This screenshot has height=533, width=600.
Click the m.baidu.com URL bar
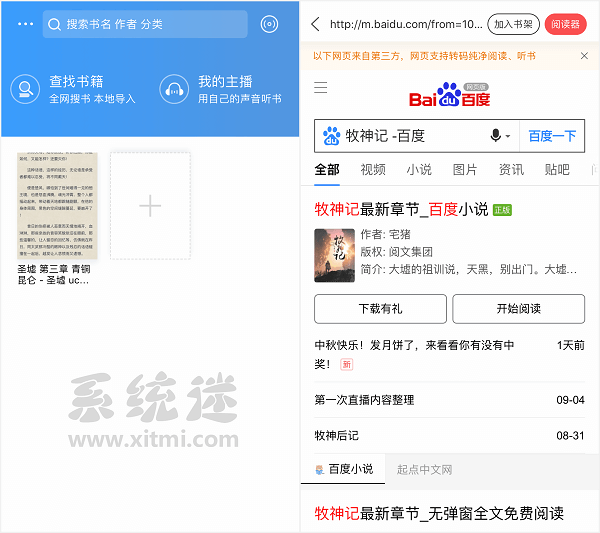[406, 24]
